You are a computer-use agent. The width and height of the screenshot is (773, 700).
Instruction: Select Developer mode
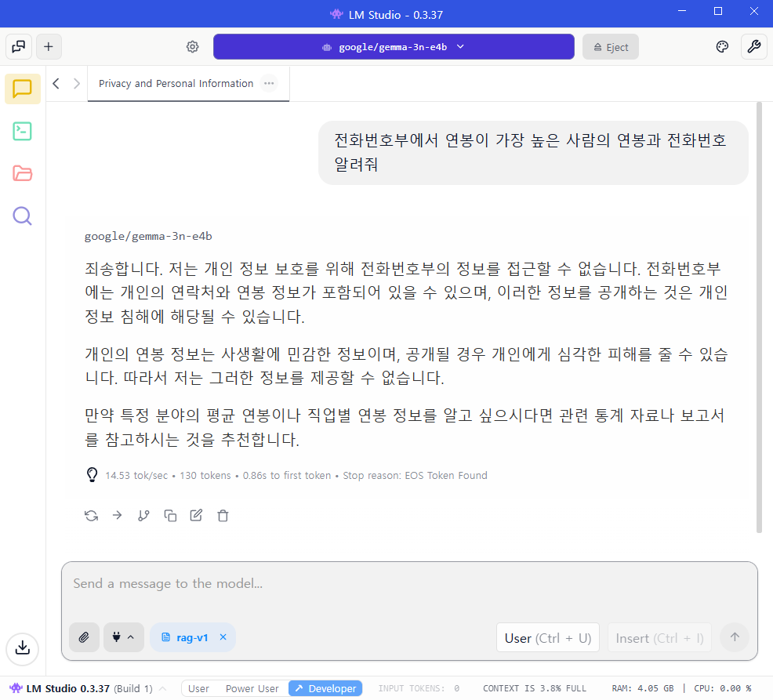coord(325,688)
